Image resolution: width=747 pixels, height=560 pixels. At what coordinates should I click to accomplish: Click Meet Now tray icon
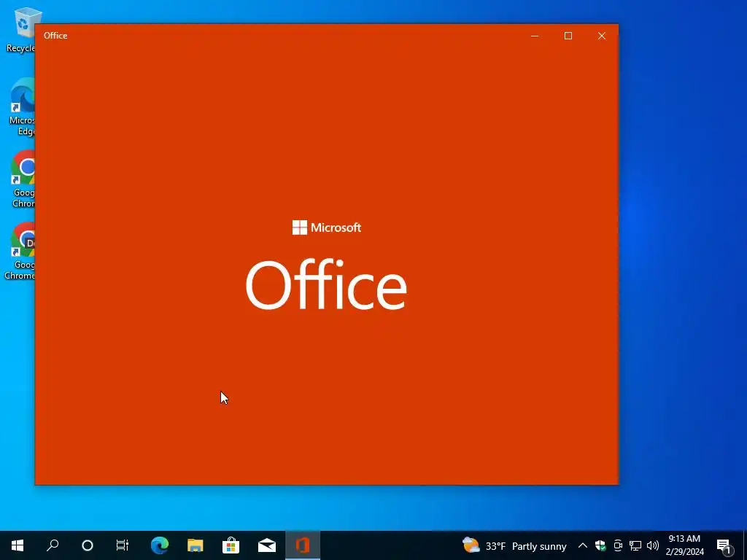[618, 545]
